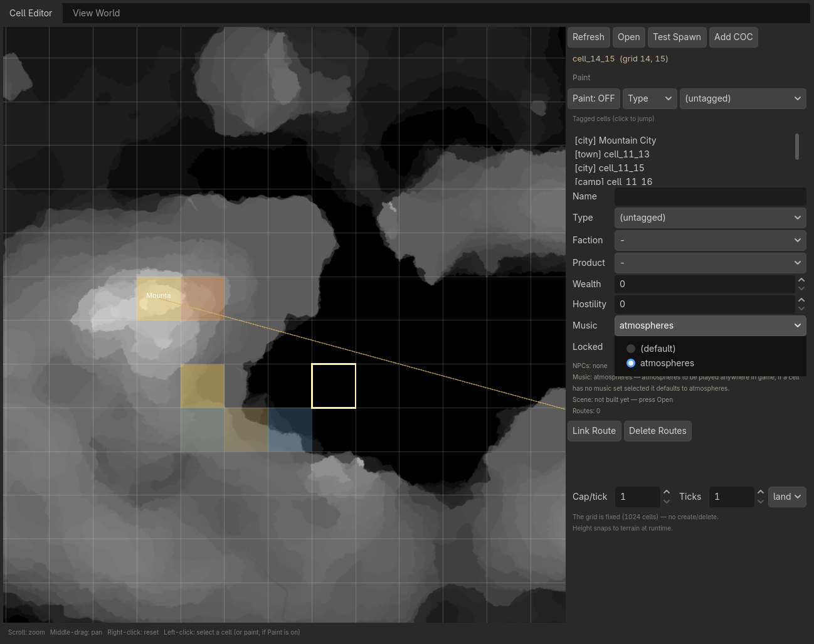The height and width of the screenshot is (644, 814).
Task: Click the Link Route button
Action: coord(594,431)
